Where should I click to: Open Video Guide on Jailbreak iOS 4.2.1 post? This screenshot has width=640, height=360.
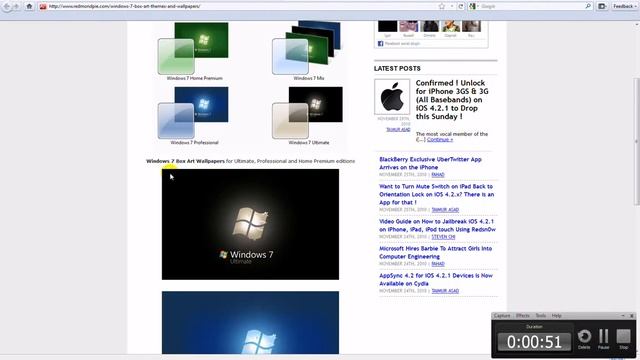click(437, 225)
